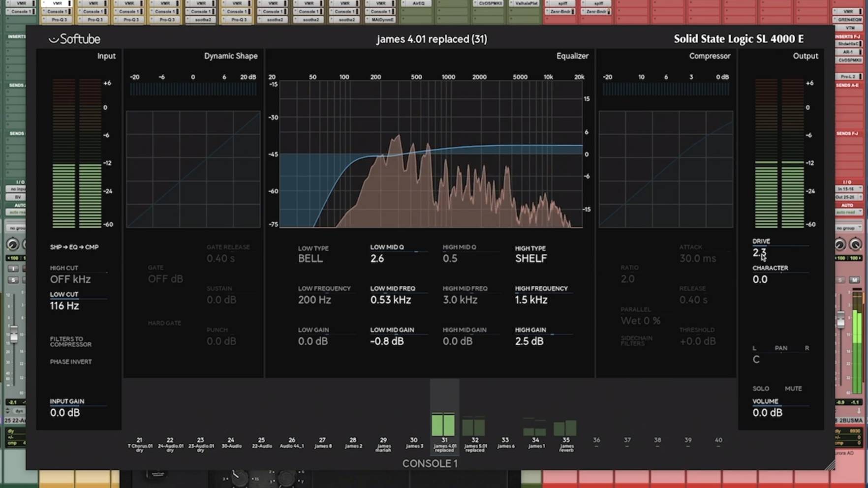Click the Low Gain 0.0 dB value
Image resolution: width=868 pixels, height=488 pixels.
point(312,341)
